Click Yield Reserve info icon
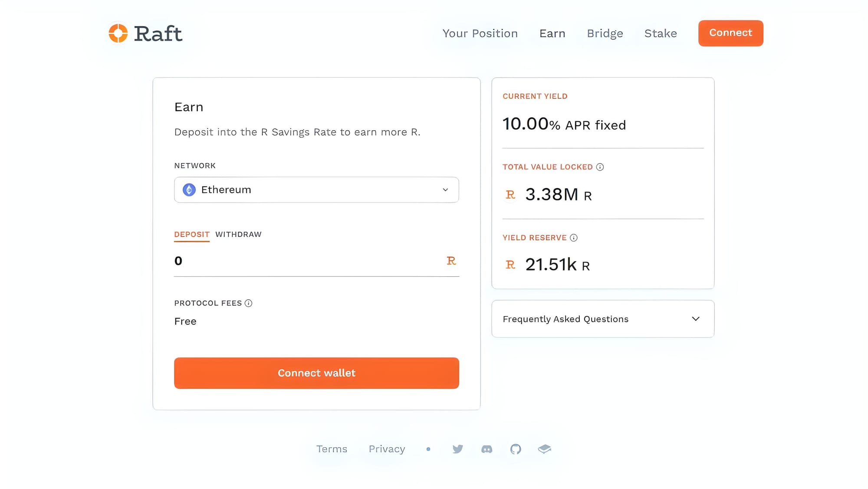Image resolution: width=868 pixels, height=489 pixels. [574, 238]
